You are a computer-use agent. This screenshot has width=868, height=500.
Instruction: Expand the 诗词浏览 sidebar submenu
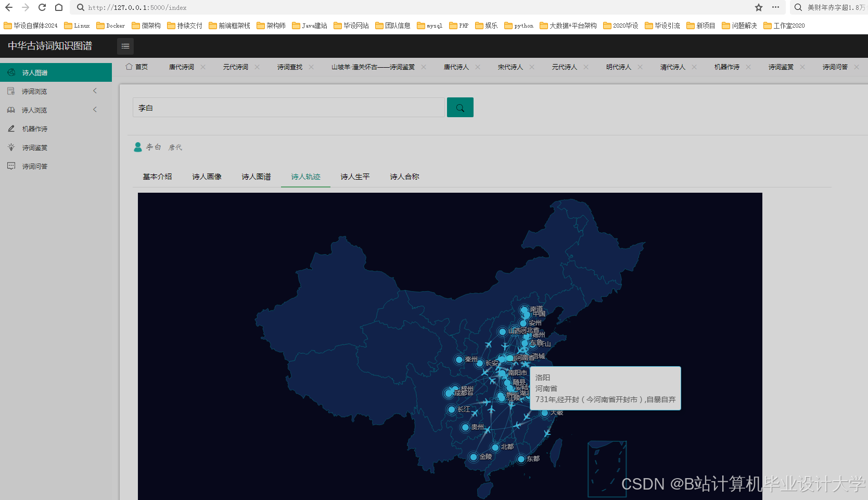[95, 91]
